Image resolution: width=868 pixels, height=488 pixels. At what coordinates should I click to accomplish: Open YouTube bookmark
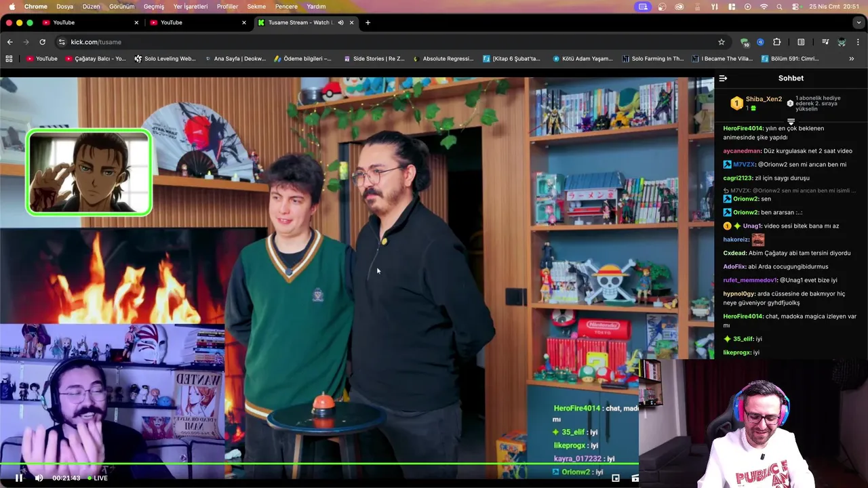click(x=41, y=59)
